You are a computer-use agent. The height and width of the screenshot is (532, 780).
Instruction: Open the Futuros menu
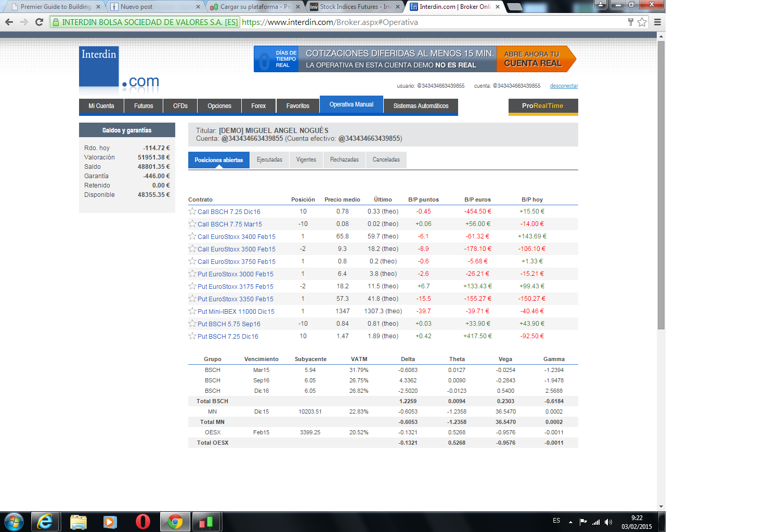click(x=144, y=106)
